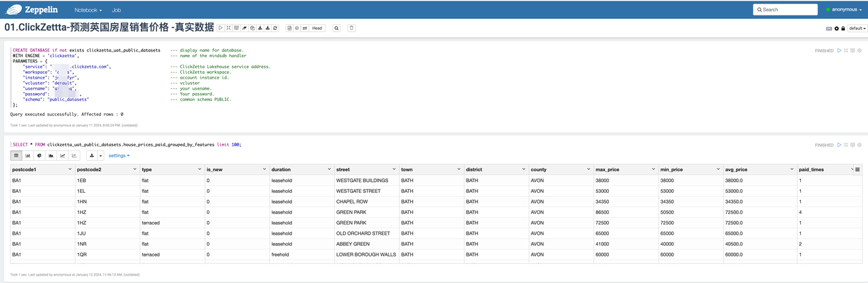This screenshot has width=868, height=283.
Task: Run the SELECT query paragraph
Action: 839,145
